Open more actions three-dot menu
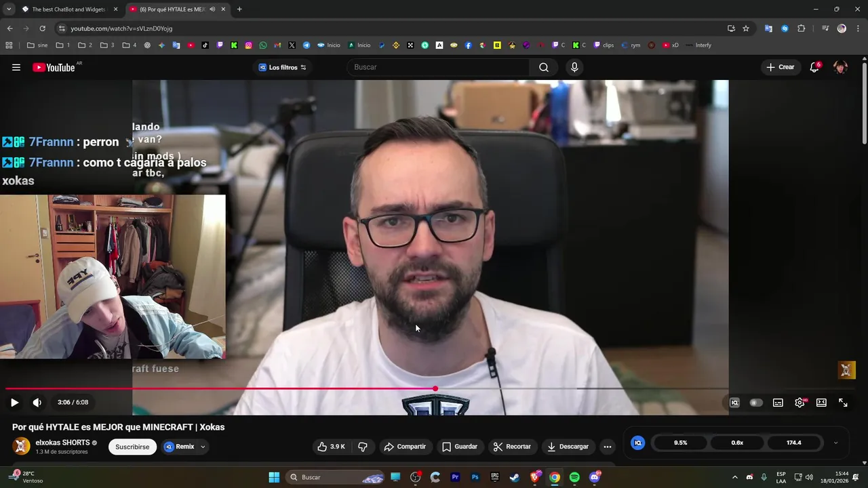This screenshot has width=868, height=488. click(608, 447)
